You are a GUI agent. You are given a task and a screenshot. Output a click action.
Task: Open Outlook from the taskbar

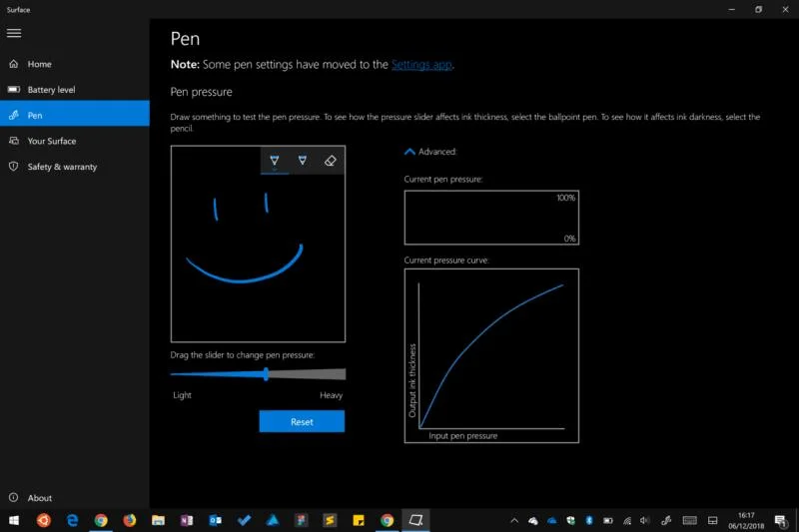[215, 520]
